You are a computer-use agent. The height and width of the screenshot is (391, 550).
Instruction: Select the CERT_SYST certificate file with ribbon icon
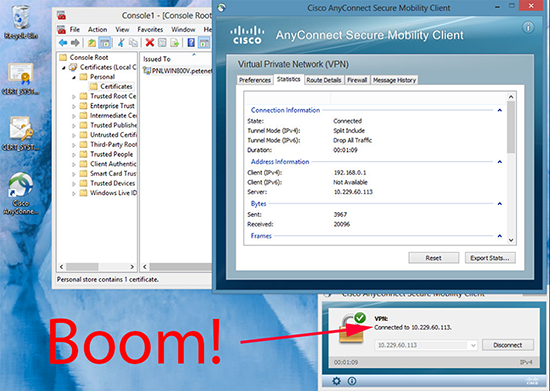point(21,79)
